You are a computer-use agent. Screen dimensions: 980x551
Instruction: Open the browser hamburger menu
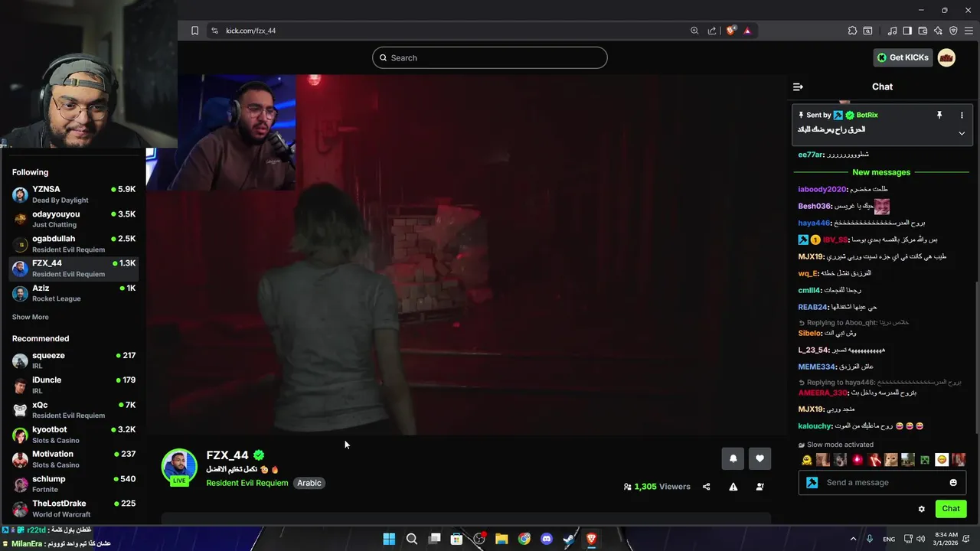click(x=969, y=31)
